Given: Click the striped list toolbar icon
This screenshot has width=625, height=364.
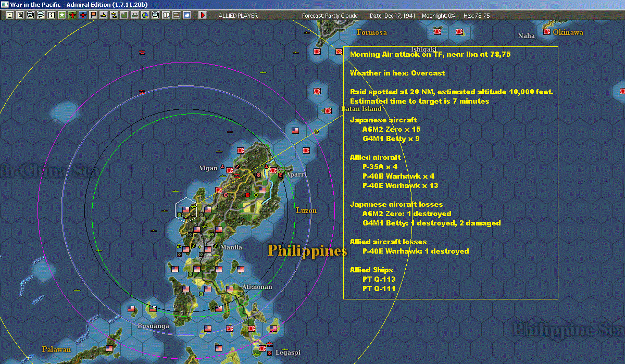Looking at the screenshot, I should click(x=176, y=15).
